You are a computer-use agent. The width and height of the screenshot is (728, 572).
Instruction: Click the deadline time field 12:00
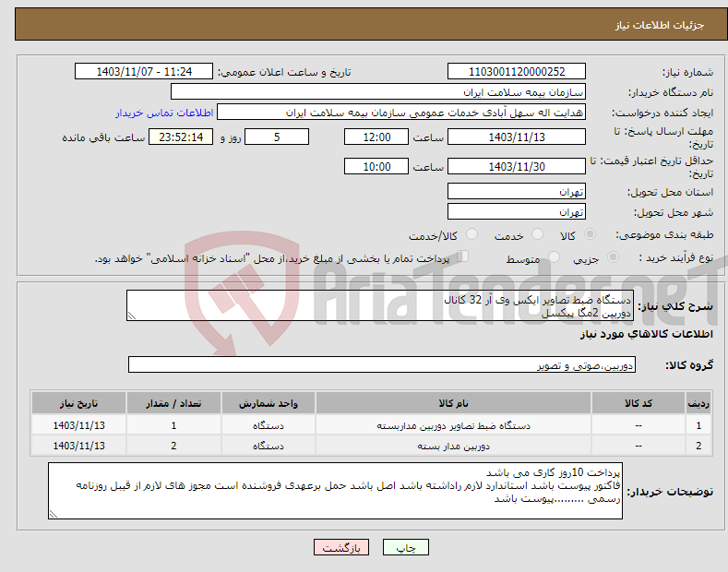tap(376, 137)
